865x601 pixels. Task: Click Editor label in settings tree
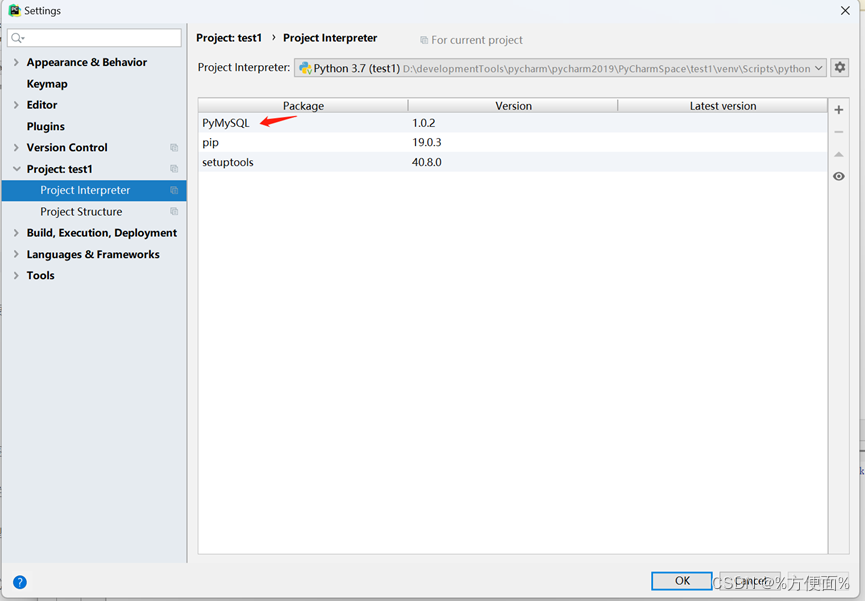pos(42,105)
